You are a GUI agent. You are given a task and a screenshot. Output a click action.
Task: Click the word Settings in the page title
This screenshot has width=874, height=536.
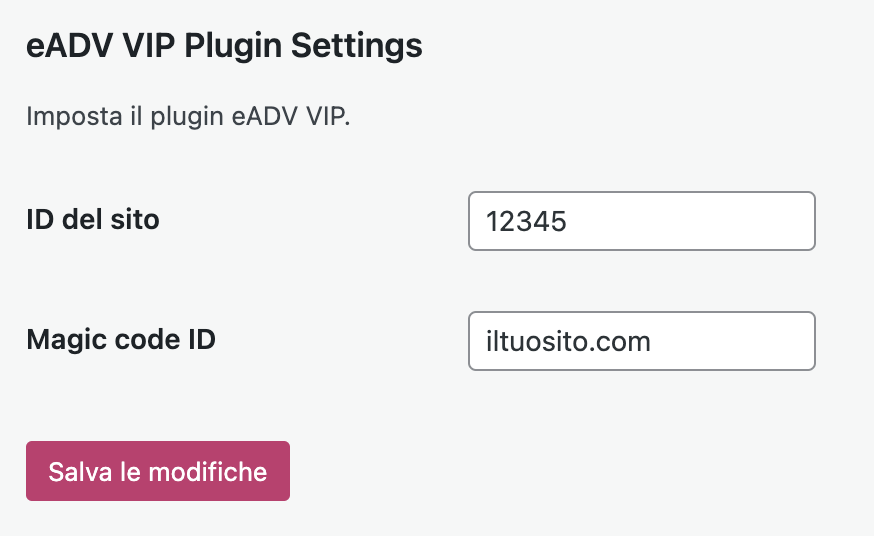(357, 46)
